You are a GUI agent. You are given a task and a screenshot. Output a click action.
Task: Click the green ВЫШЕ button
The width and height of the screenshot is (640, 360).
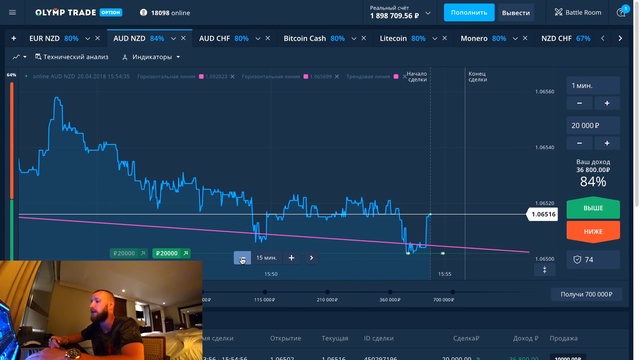click(593, 208)
